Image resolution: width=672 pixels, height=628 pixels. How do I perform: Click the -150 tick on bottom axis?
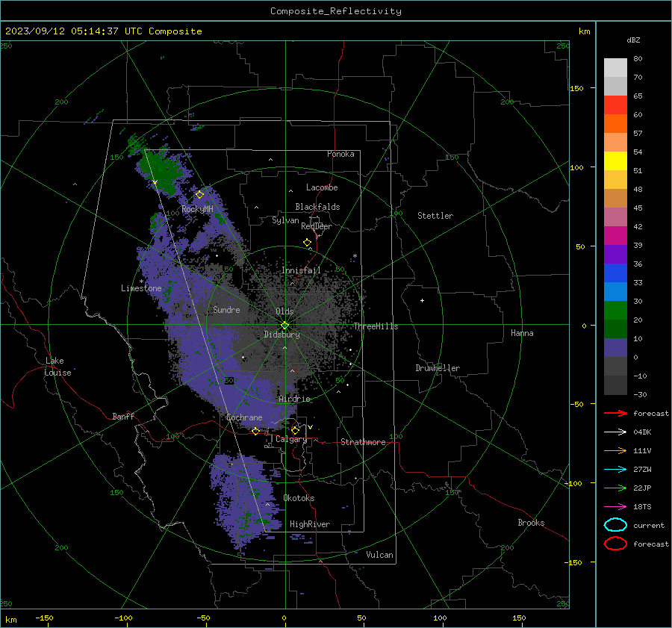pyautogui.click(x=44, y=618)
